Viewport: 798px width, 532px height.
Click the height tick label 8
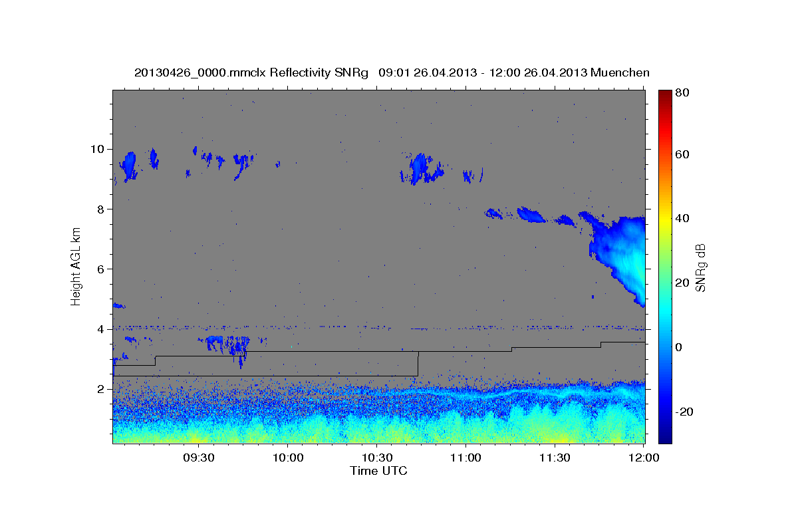click(102, 209)
